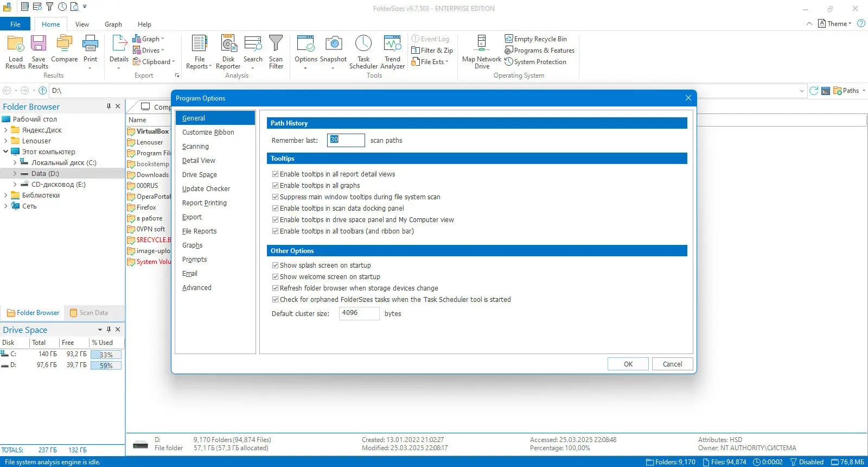Click Empty Recycle Bin
The image size is (868, 467).
point(536,39)
